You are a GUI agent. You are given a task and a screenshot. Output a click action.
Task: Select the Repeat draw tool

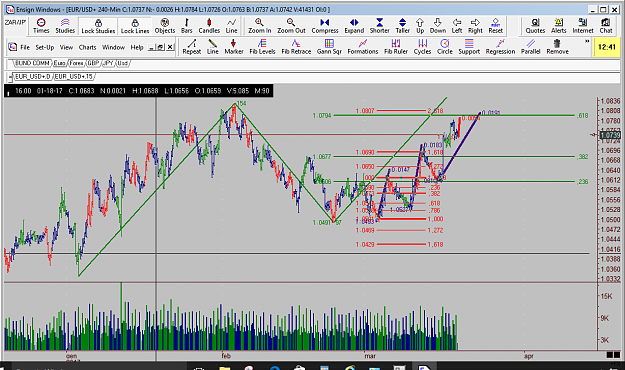pos(192,47)
